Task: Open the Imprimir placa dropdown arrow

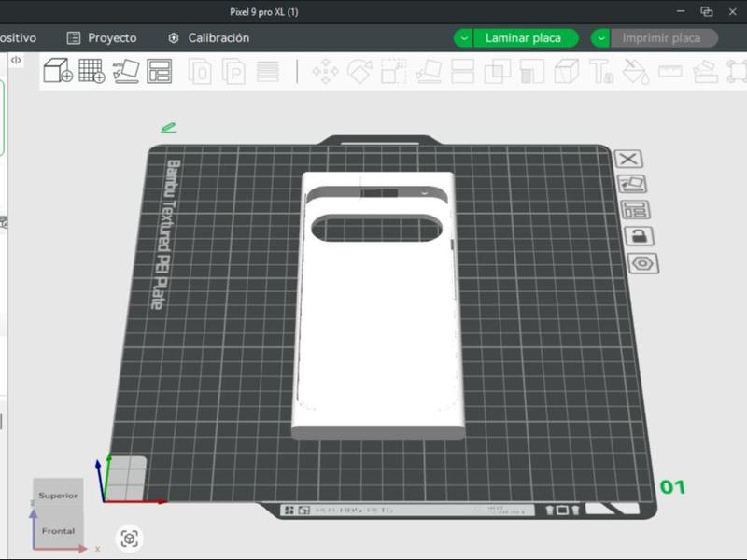Action: pyautogui.click(x=600, y=38)
